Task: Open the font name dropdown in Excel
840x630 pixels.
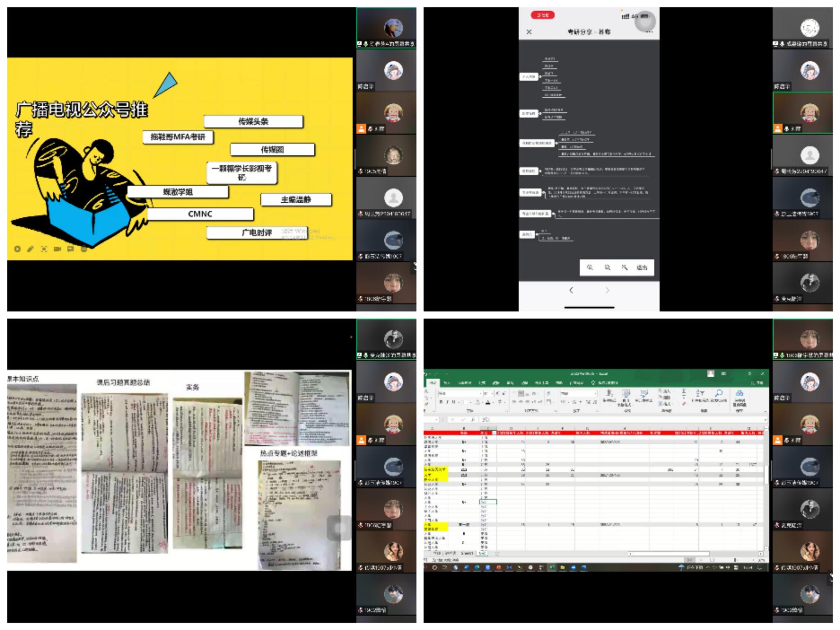Action: tap(480, 394)
